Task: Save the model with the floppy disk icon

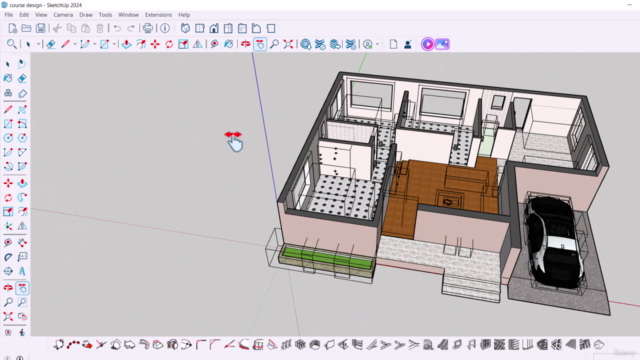Action: pyautogui.click(x=40, y=28)
